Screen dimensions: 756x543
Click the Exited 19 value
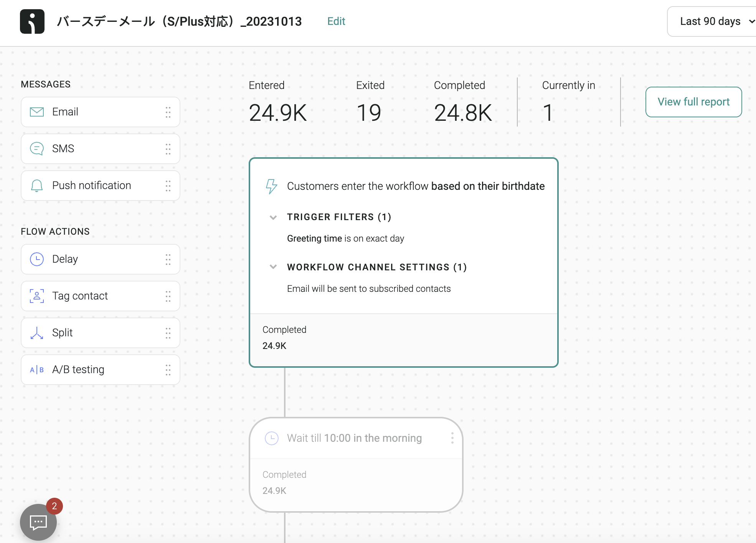tap(369, 113)
